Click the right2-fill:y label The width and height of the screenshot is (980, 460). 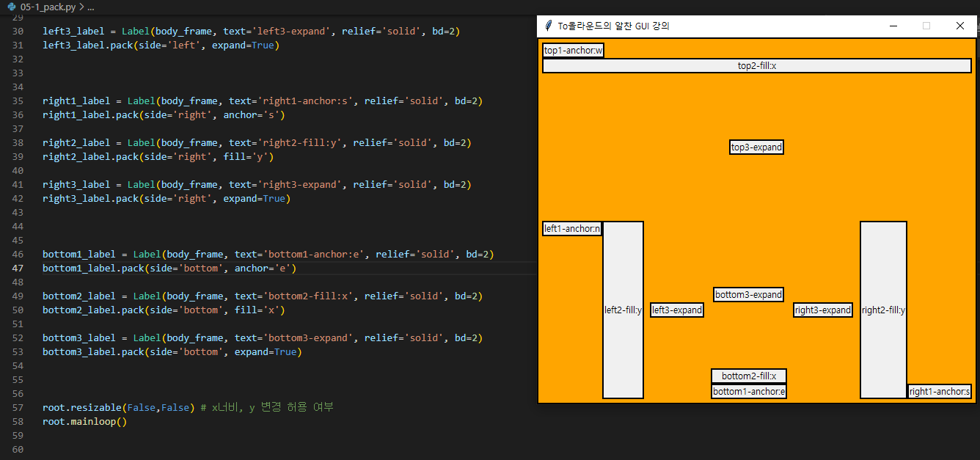[883, 310]
